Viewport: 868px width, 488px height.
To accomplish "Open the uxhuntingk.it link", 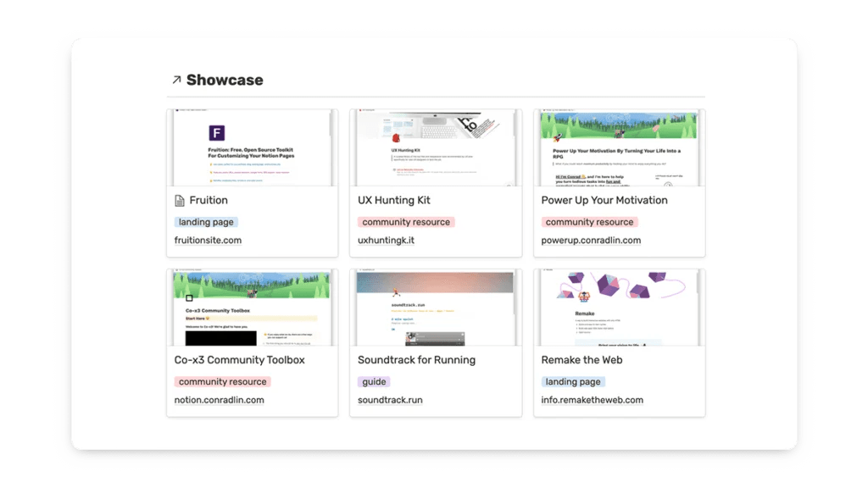I will tap(386, 240).
